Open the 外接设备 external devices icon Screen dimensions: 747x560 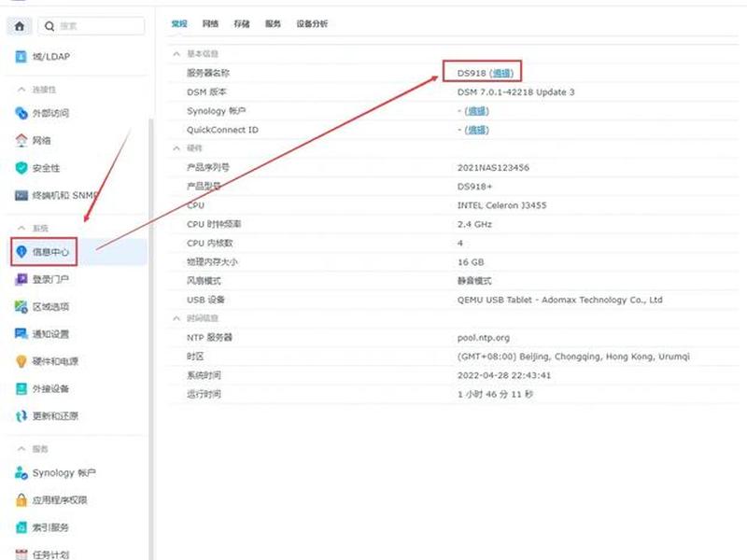21,388
